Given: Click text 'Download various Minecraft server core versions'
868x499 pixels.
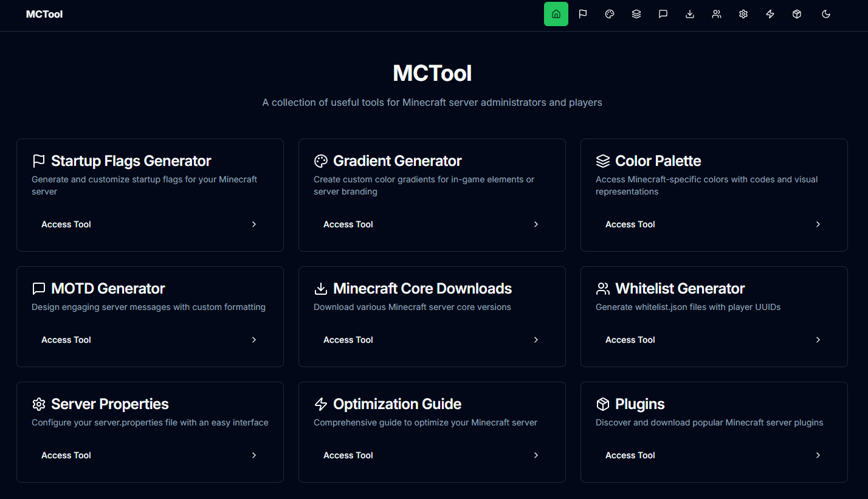Looking at the screenshot, I should [412, 307].
